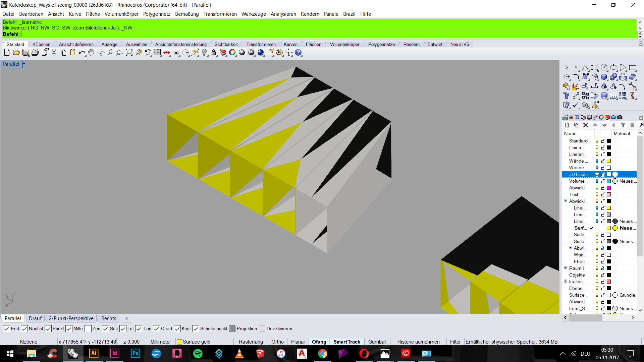Image resolution: width=644 pixels, height=362 pixels.
Task: Expand the Irration layer group
Action: [x=566, y=281]
